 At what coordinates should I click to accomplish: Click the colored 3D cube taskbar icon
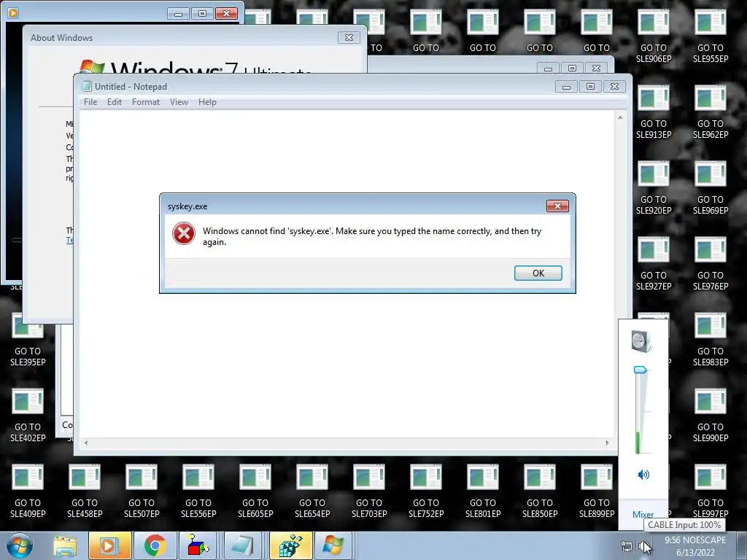[200, 545]
